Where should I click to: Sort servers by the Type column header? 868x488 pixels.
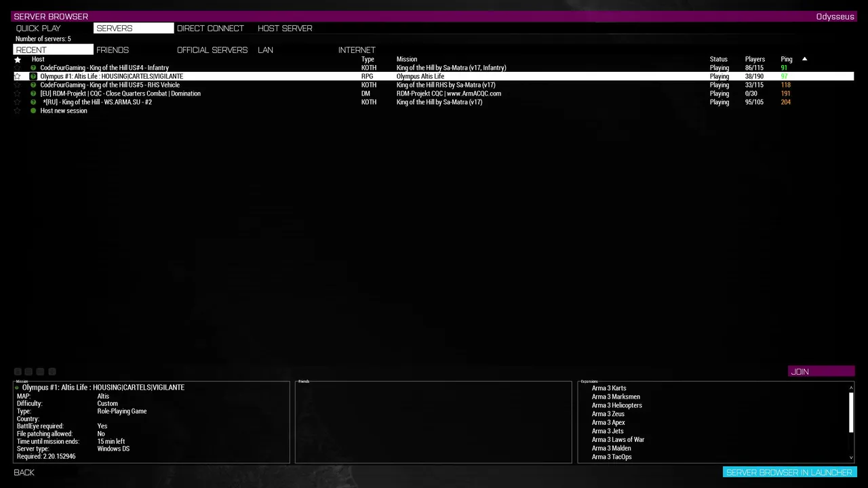click(368, 60)
